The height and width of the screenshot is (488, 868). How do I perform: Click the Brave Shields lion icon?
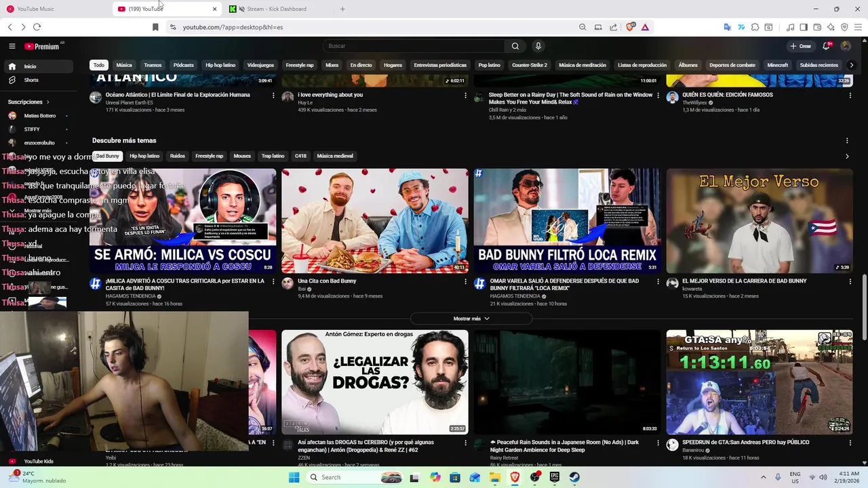click(x=631, y=27)
